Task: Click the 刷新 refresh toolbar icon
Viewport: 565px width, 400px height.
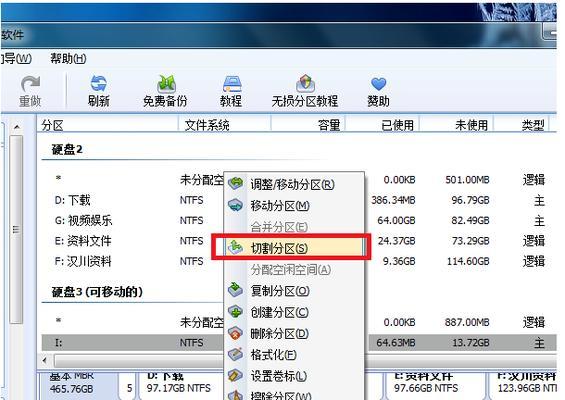Action: tap(98, 91)
